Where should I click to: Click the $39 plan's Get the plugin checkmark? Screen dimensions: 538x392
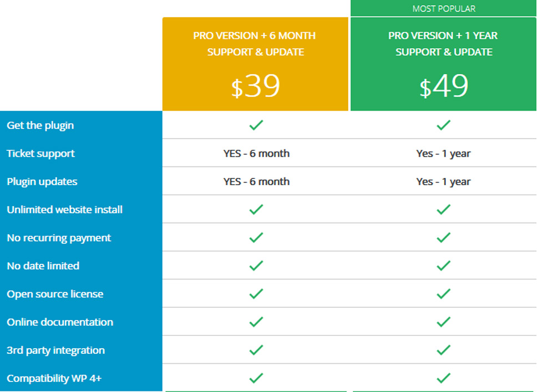256,125
